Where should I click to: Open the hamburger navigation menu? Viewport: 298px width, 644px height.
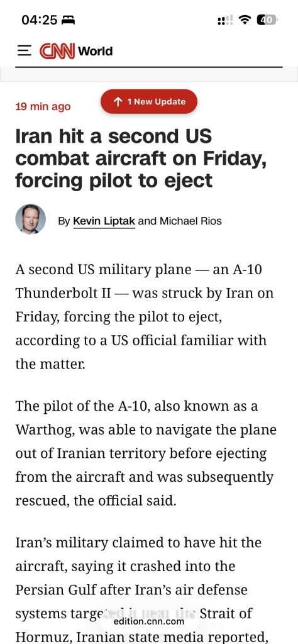(x=25, y=51)
